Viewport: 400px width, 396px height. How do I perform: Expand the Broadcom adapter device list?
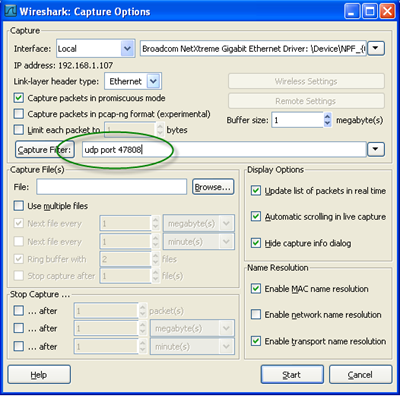tap(376, 49)
